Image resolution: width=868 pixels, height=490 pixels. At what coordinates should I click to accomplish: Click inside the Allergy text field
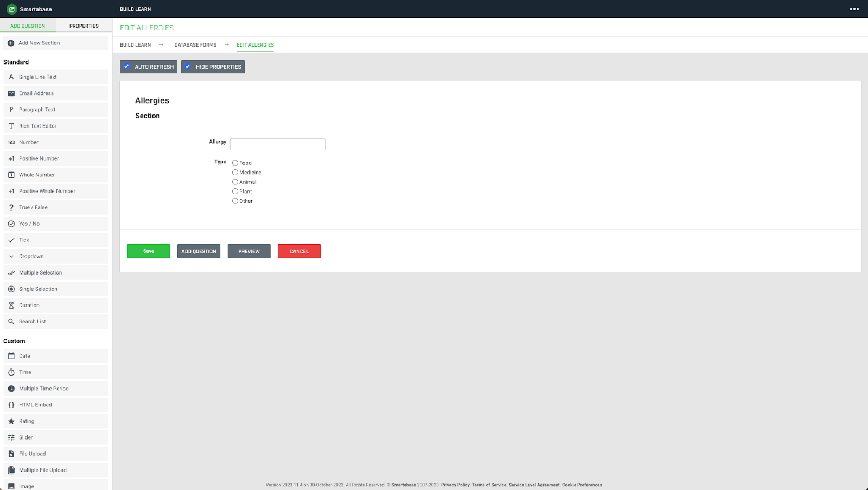(x=277, y=144)
